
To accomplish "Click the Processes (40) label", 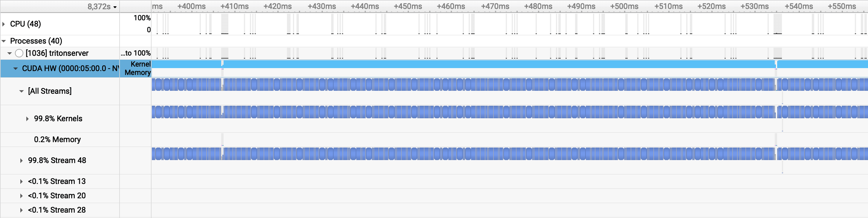I will [36, 41].
